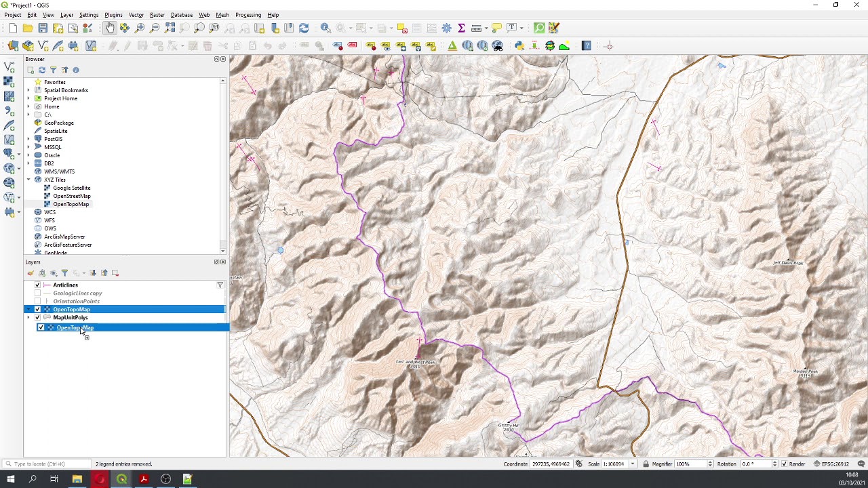Click the Zoom Out magnifier tool
Screen dimensions: 868x488
[155, 28]
